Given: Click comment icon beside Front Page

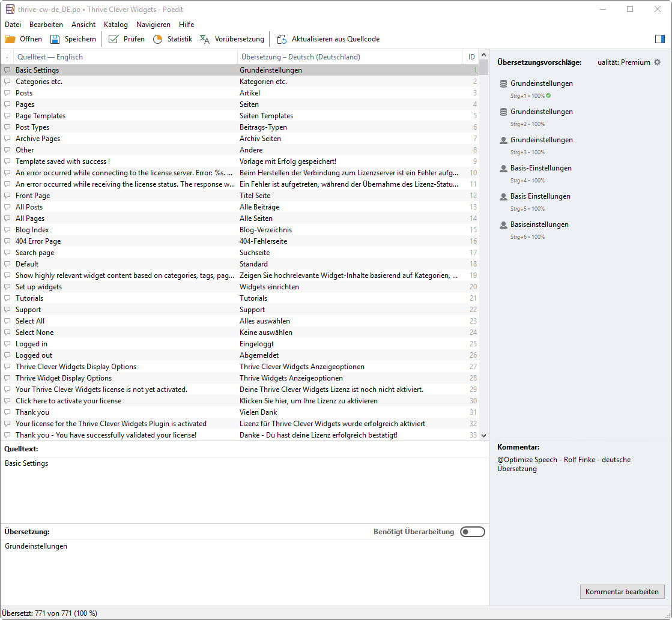Looking at the screenshot, I should coord(7,196).
